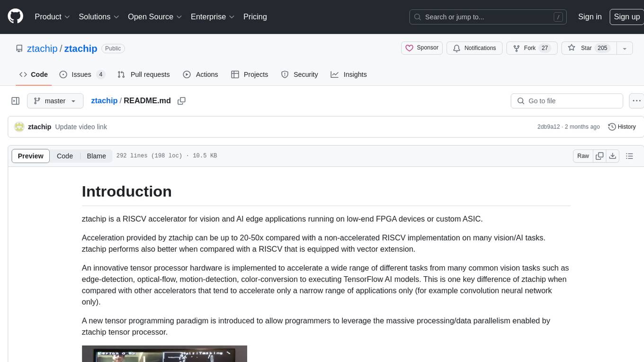The height and width of the screenshot is (362, 644).
Task: Open the ztachip committer avatar
Action: tap(19, 127)
